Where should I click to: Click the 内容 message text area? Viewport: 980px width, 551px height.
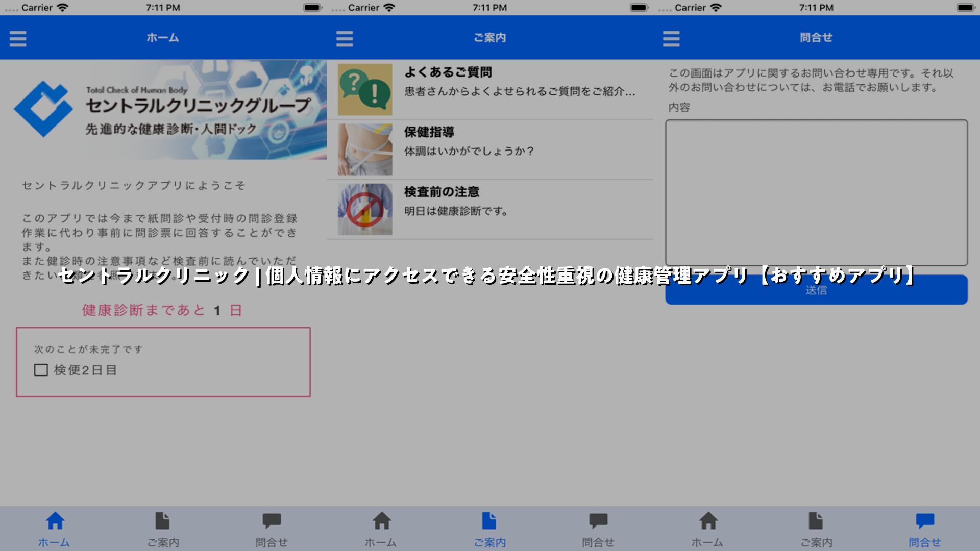816,193
